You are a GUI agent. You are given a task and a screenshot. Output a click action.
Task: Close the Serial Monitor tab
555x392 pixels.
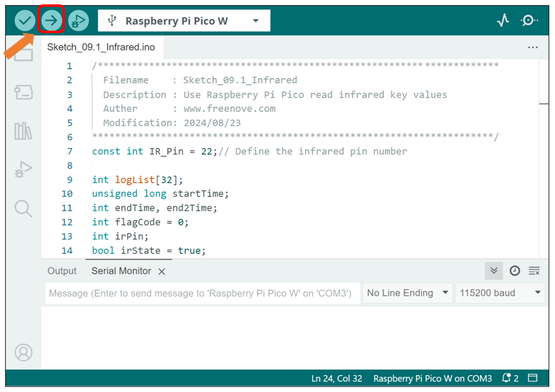coord(162,271)
